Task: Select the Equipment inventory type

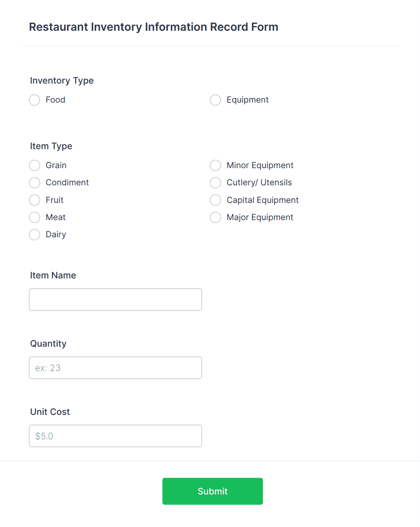Action: [x=215, y=100]
